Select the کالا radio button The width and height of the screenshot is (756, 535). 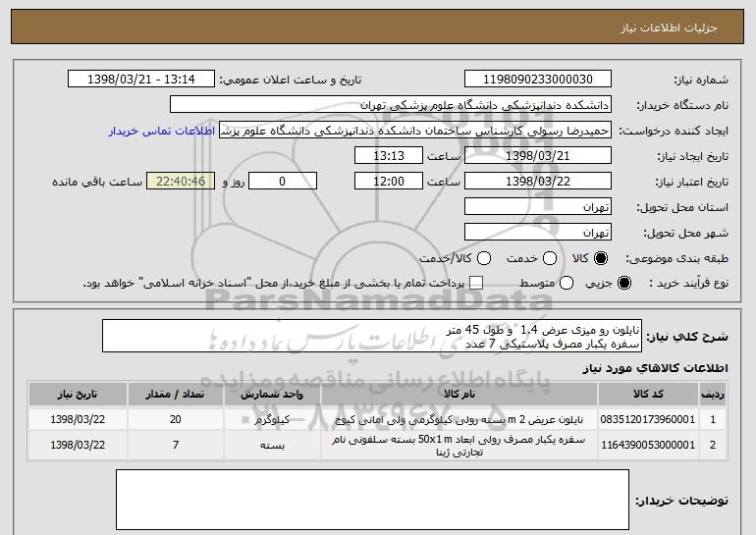601,258
